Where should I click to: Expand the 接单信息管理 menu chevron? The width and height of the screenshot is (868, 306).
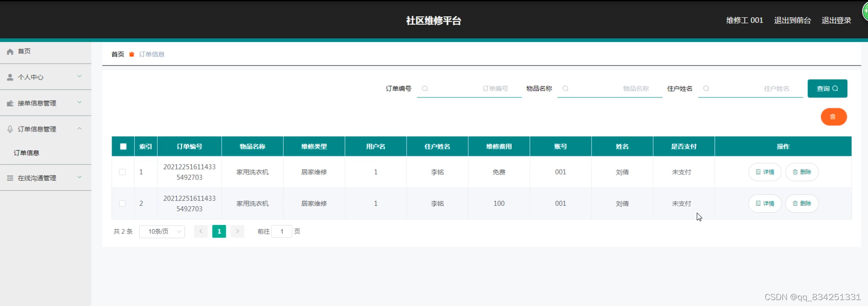[80, 102]
